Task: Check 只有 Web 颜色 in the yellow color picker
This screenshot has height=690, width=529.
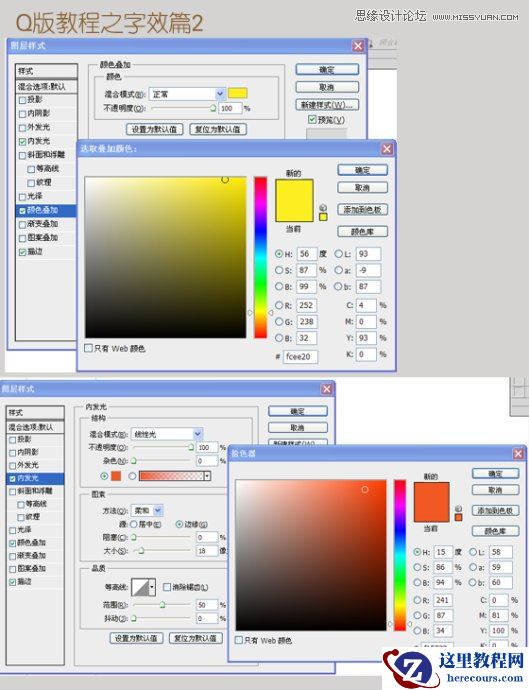Action: coord(88,348)
